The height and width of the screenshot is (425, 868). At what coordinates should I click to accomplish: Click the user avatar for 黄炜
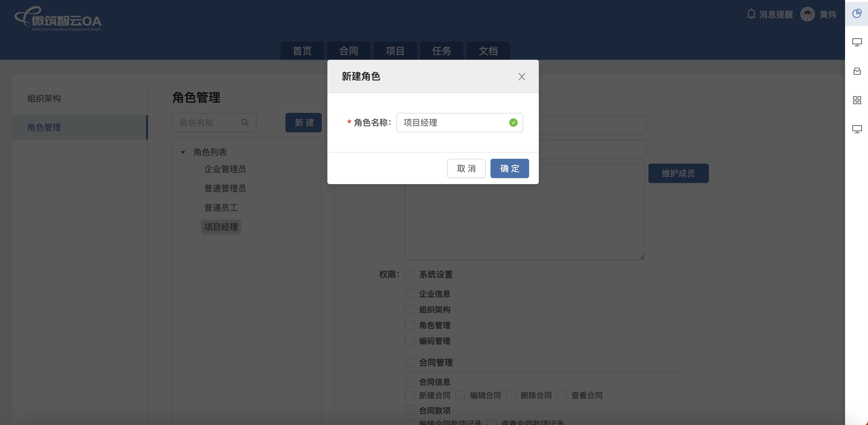(807, 14)
